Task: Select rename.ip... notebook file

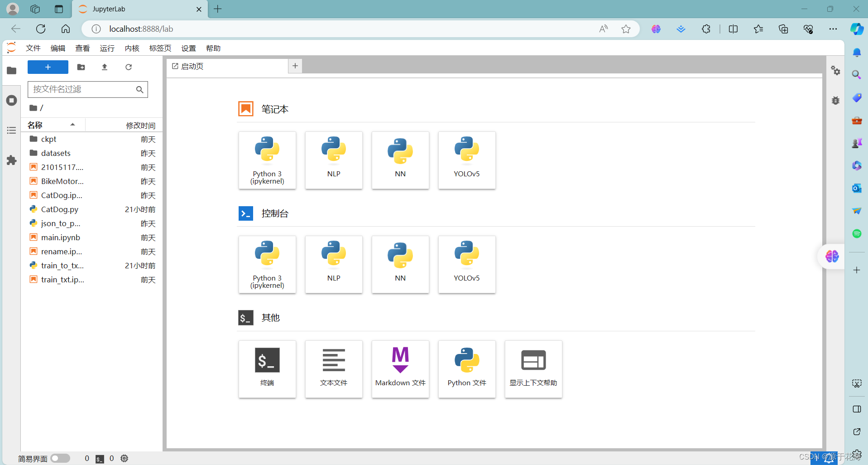Action: click(x=92, y=252)
